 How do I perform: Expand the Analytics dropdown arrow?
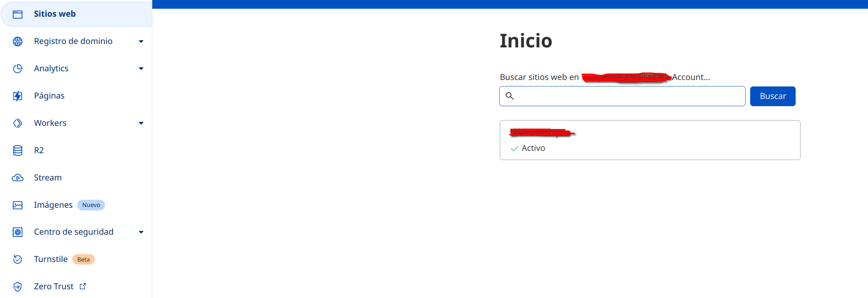tap(141, 69)
